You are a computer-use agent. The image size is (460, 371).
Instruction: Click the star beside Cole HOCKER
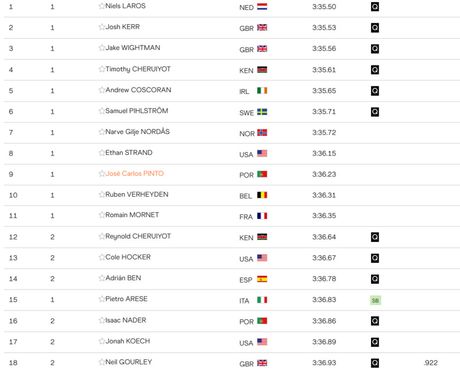click(102, 257)
